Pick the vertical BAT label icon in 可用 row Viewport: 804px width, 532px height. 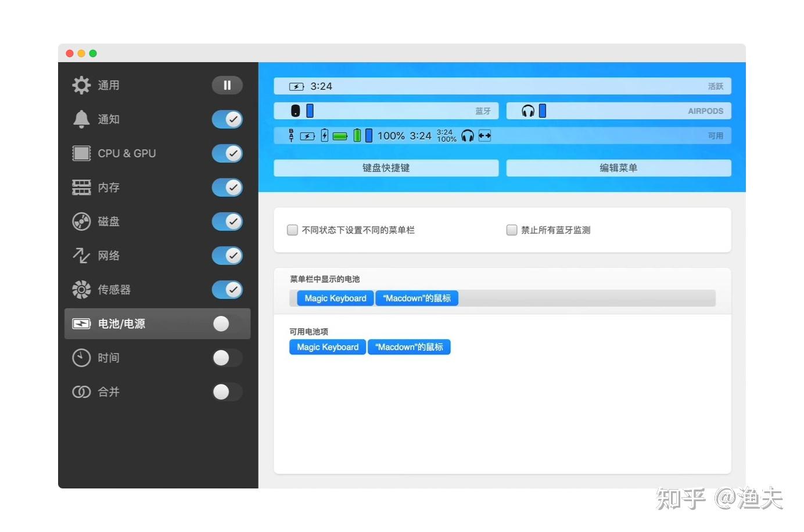click(292, 136)
